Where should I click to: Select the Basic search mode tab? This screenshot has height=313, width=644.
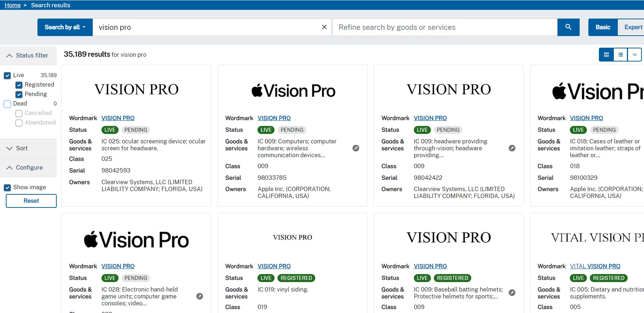(x=603, y=27)
